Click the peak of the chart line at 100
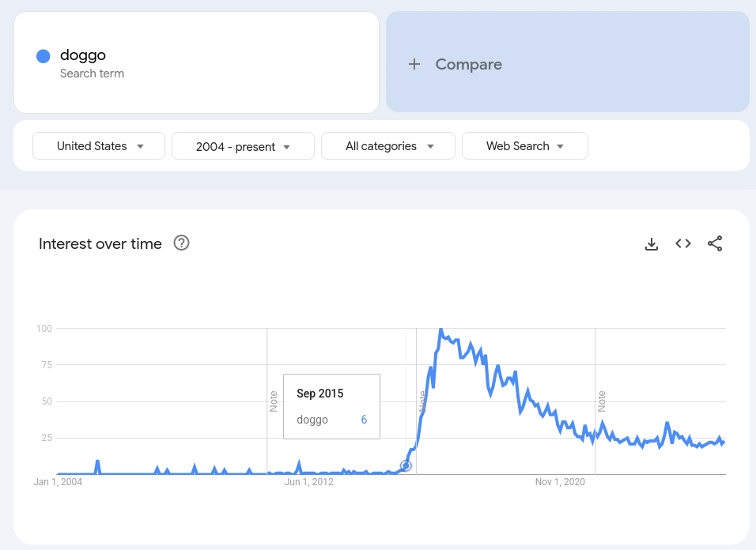This screenshot has height=550, width=756. coord(440,330)
